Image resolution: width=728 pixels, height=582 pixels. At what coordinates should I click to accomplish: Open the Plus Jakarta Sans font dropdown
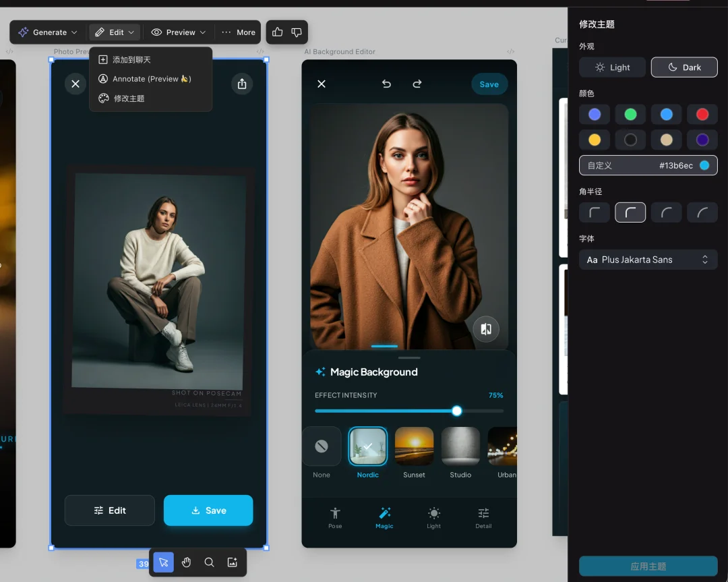click(648, 260)
